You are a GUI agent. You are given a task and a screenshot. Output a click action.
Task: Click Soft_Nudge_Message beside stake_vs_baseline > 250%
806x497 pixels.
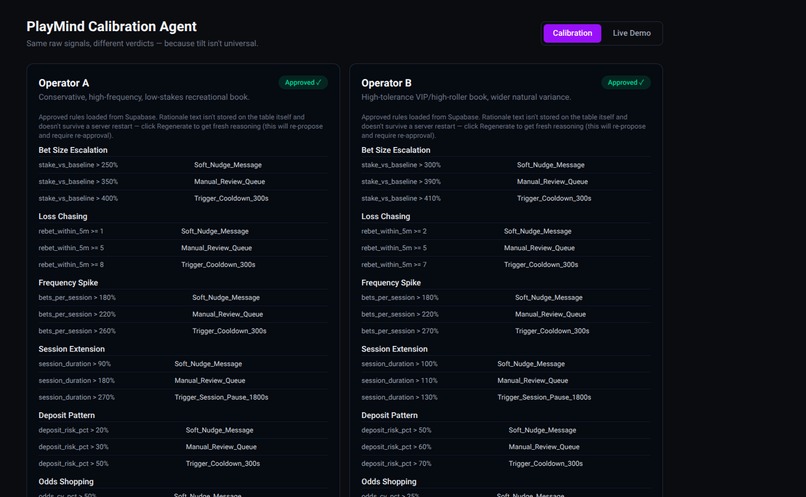point(228,165)
